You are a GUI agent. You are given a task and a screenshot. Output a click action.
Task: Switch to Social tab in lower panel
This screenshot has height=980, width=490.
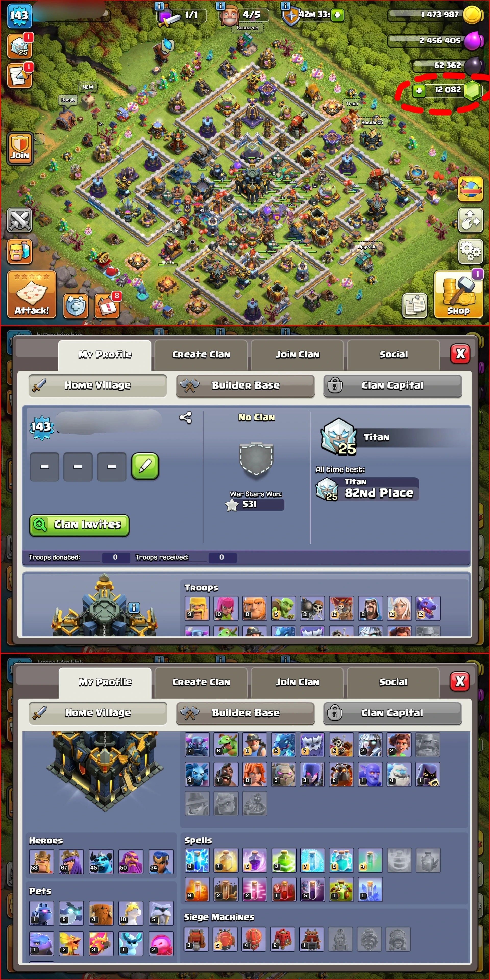pos(393,682)
